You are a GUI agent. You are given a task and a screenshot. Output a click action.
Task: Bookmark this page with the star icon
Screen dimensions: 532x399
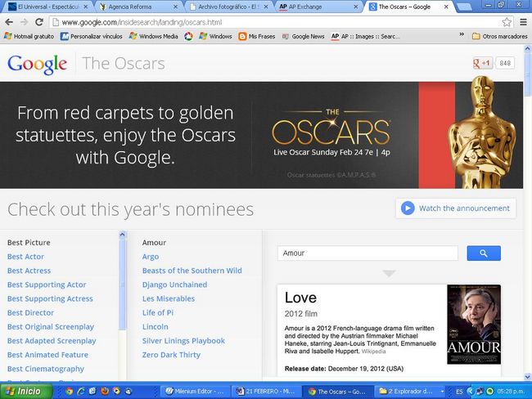(507, 22)
